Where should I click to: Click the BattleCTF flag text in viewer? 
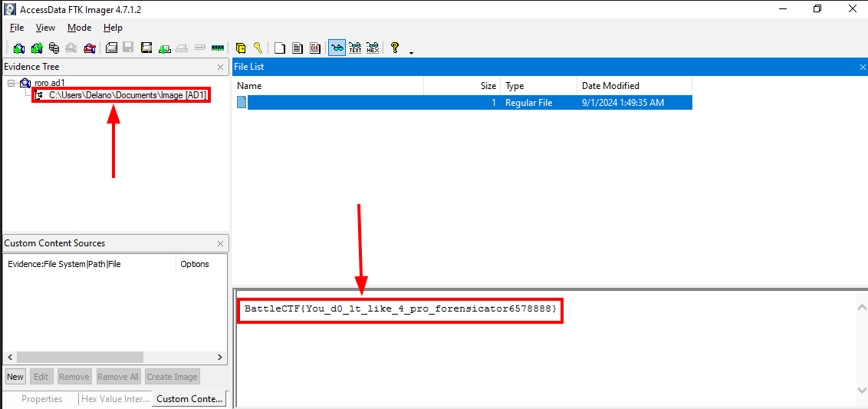click(x=401, y=308)
